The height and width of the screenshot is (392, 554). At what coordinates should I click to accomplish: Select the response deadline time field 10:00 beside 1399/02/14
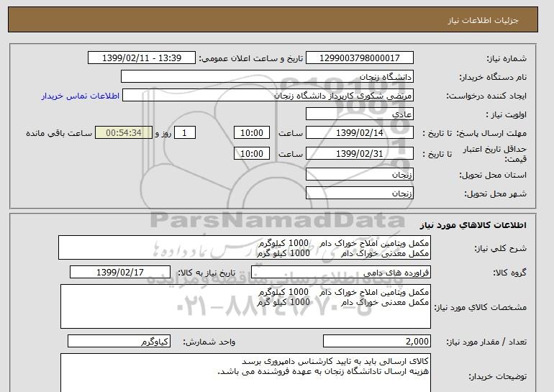252,133
